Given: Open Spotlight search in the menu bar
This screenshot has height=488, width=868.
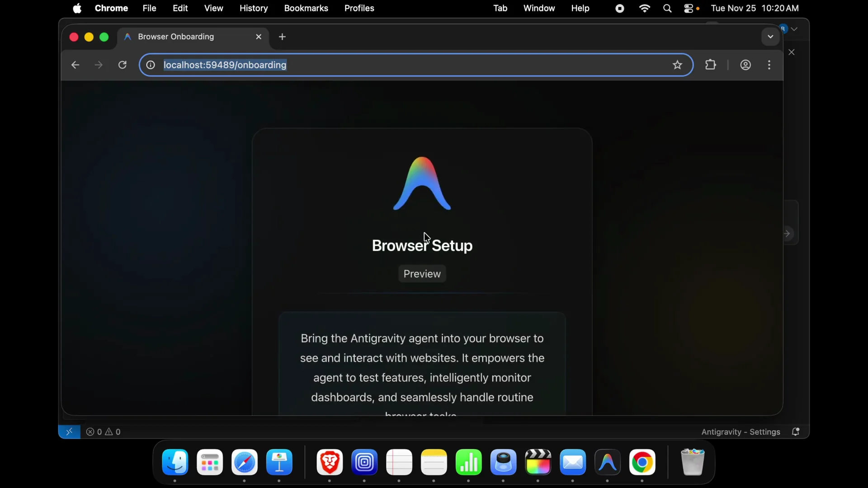Looking at the screenshot, I should coord(668,8).
